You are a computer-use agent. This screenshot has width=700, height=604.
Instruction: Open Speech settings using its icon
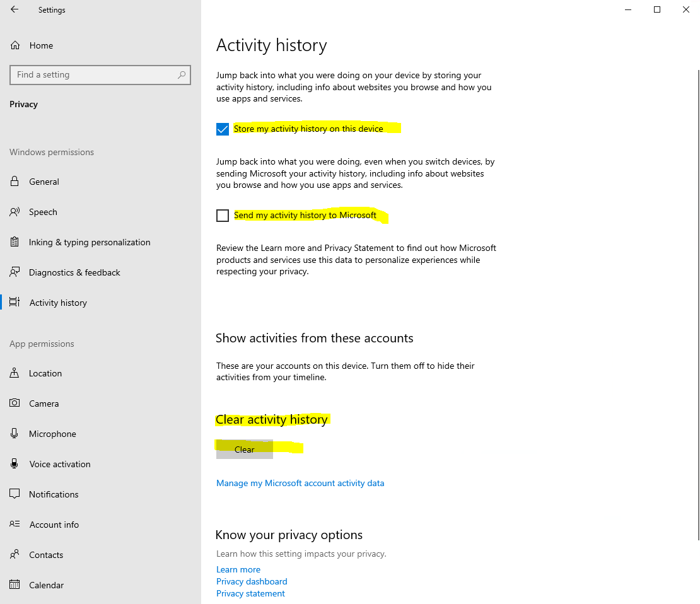tap(15, 211)
